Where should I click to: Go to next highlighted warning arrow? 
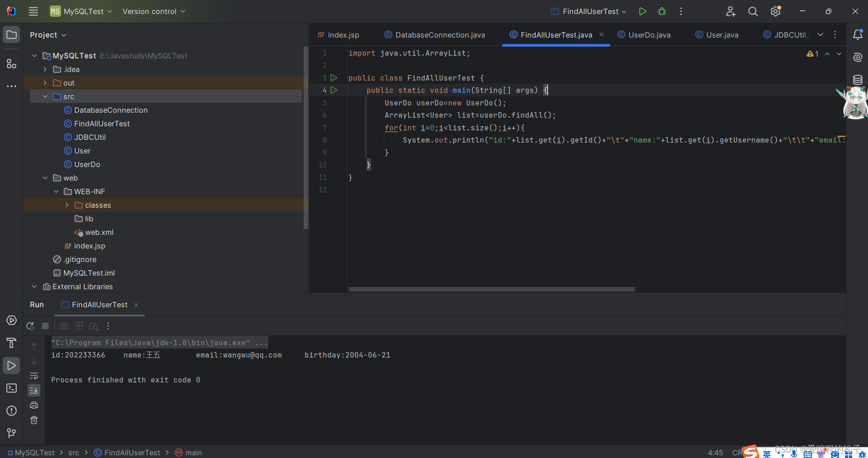coord(839,54)
